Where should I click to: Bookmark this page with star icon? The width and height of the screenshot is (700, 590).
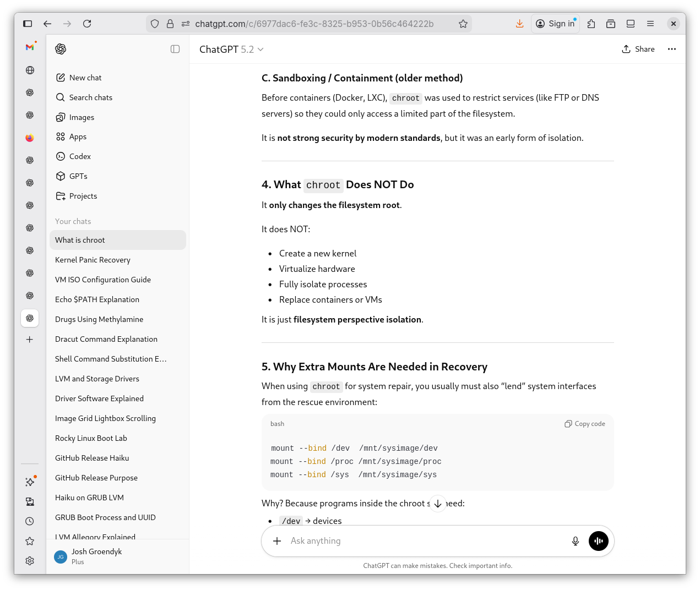click(463, 24)
